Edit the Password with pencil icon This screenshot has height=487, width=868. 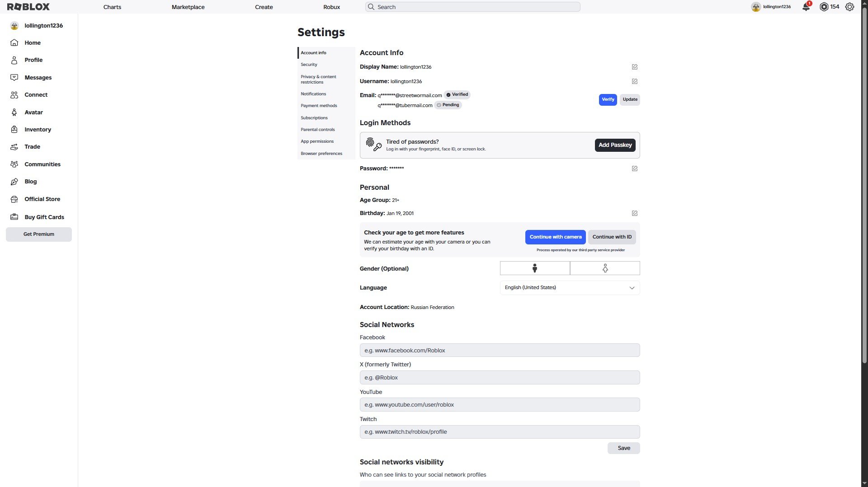pos(635,169)
